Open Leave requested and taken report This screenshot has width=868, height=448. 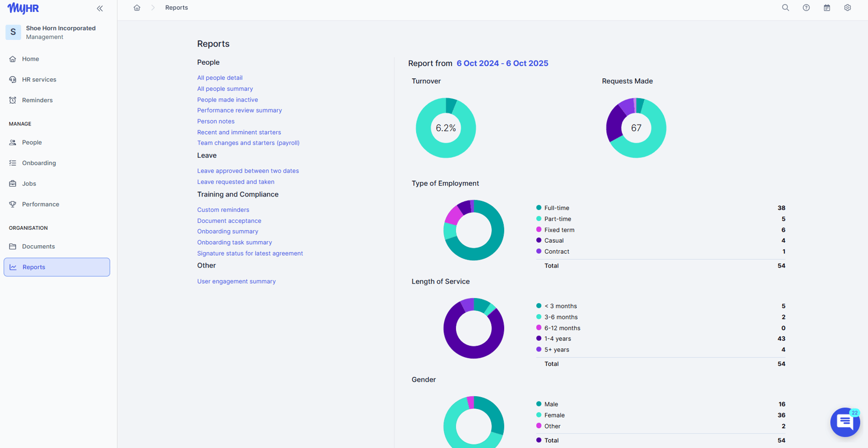click(x=236, y=182)
